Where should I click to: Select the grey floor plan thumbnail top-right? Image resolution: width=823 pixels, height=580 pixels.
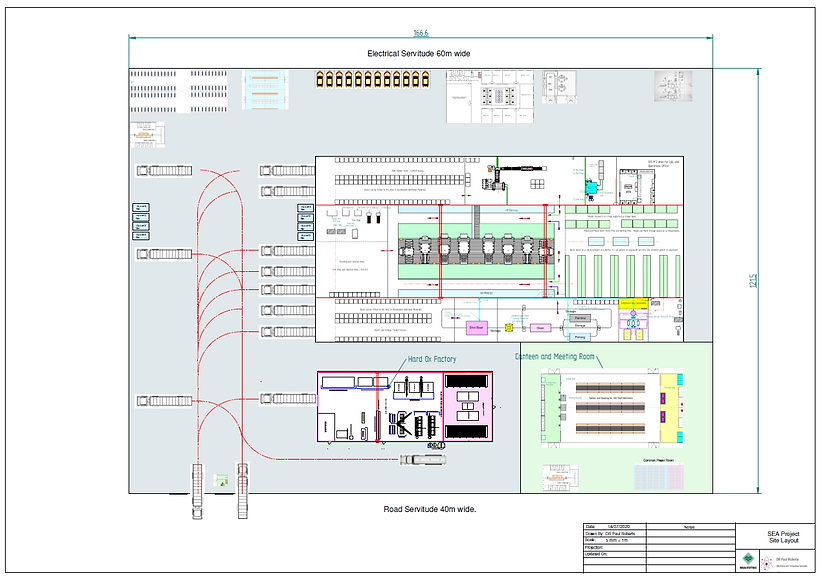click(x=673, y=86)
